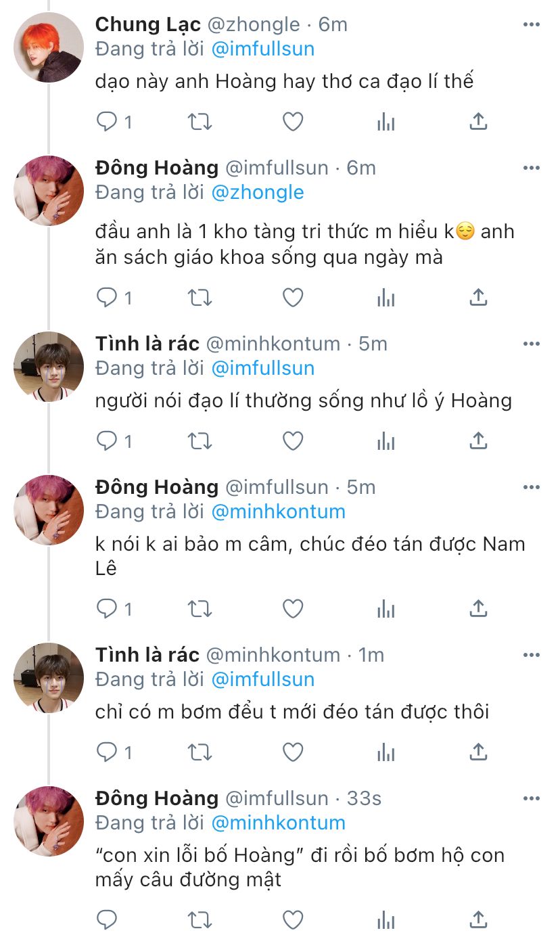This screenshot has width=560, height=935.
Task: Like Chung Lạc's tweet
Action: (292, 122)
